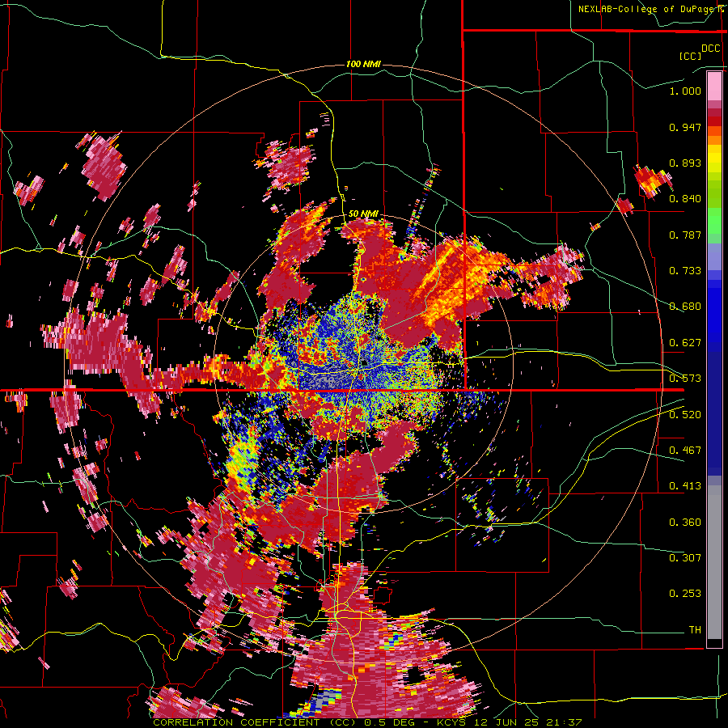This screenshot has width=728, height=728.
Task: Click the 0.573 scale value
Action: [685, 379]
